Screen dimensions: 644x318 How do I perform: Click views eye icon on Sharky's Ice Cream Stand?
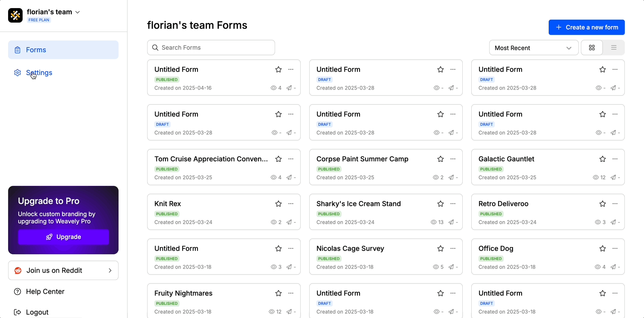pos(434,222)
